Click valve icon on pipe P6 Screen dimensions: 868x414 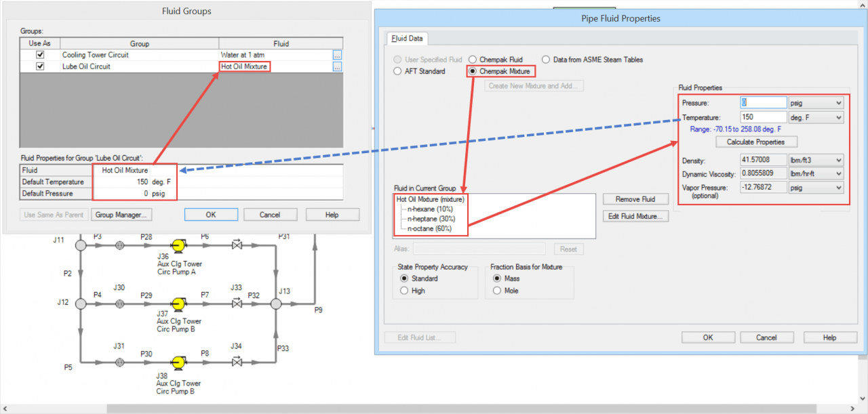[237, 245]
